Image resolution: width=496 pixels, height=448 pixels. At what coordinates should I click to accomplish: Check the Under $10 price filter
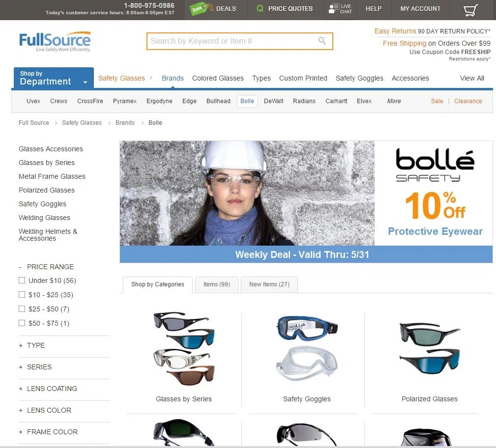22,280
